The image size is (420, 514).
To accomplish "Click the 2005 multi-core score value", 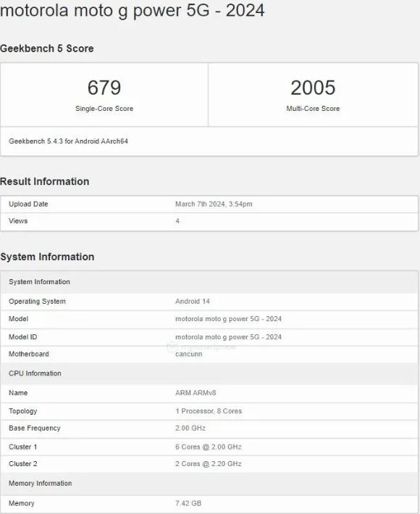I will (x=313, y=88).
